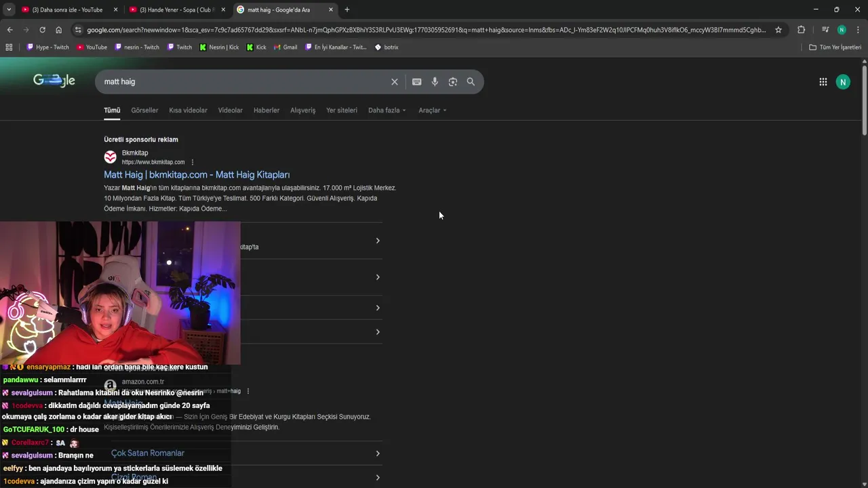Image resolution: width=868 pixels, height=488 pixels.
Task: Clear the search query with X
Action: 394,82
